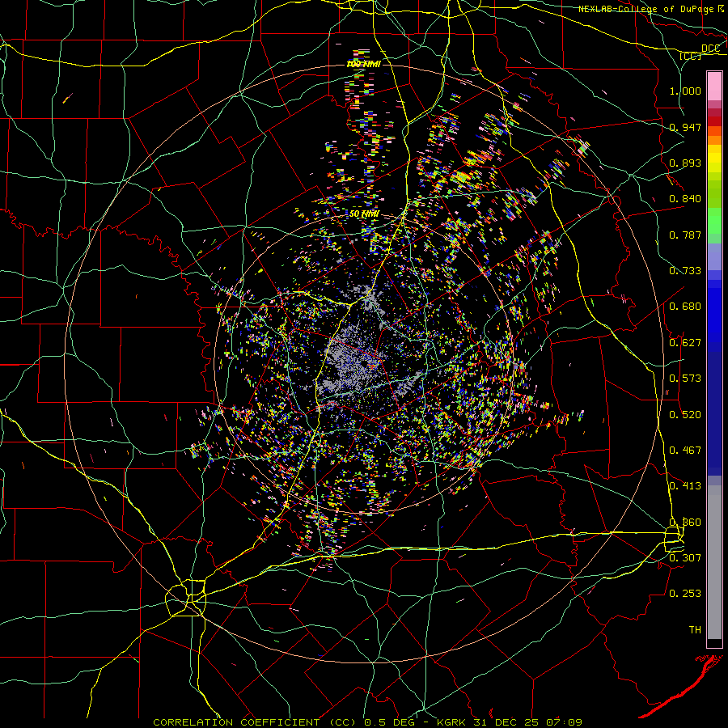The image size is (728, 728).
Task: Pick the red swatch above 0.947
Action: (714, 121)
